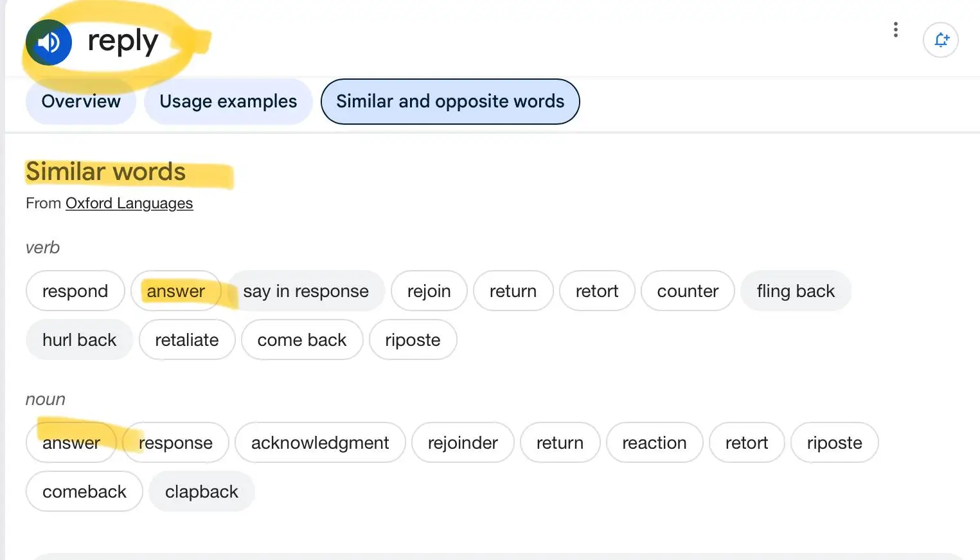Open the Oxford Languages link

pos(129,203)
